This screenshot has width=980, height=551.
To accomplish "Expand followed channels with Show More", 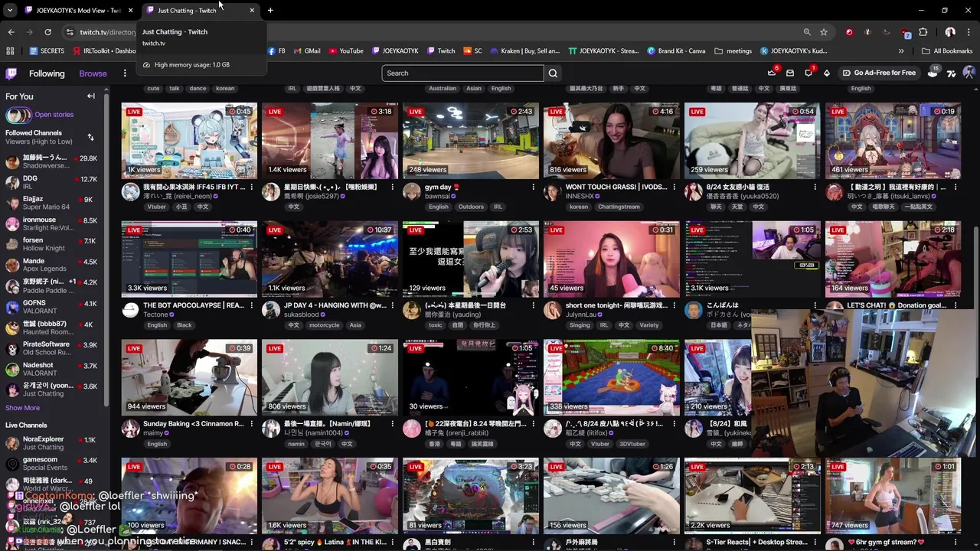I will (x=22, y=408).
